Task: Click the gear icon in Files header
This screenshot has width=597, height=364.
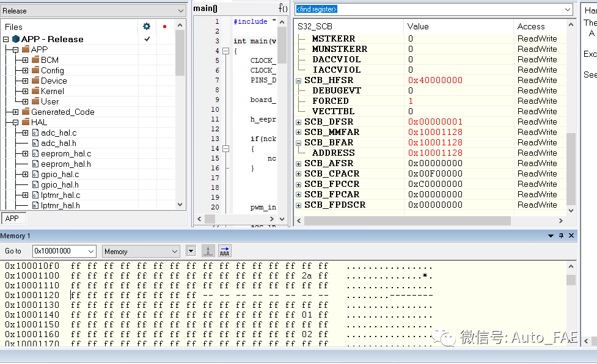Action: tap(146, 26)
